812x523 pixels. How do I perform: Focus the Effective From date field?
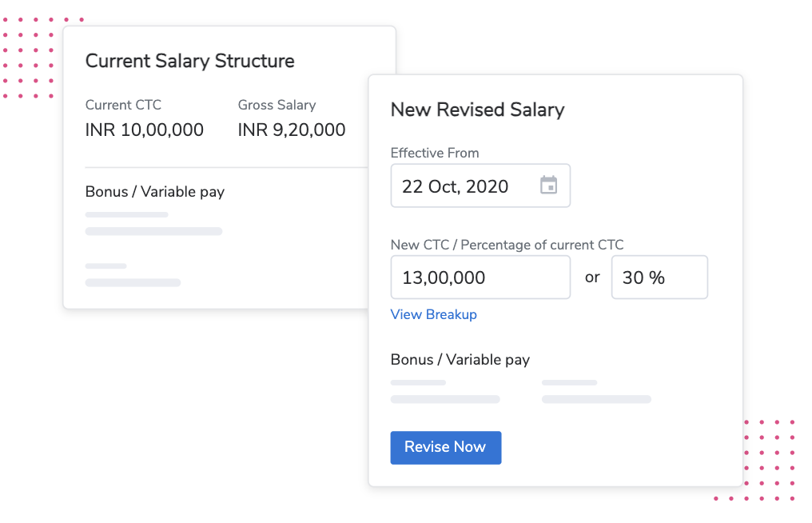click(x=480, y=186)
